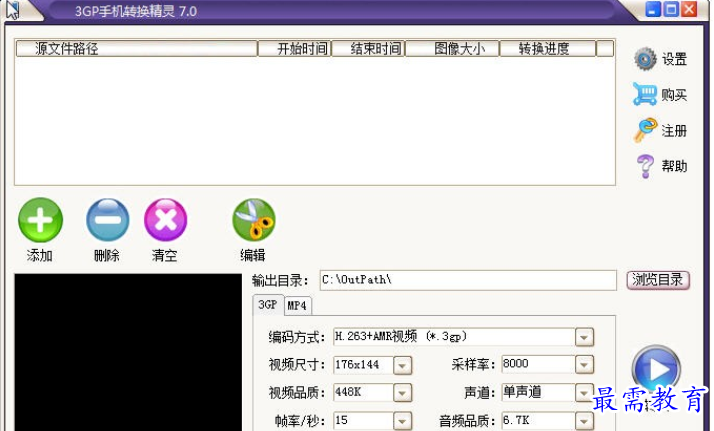Switch to the 3GP tab
The image size is (714, 431).
268,304
